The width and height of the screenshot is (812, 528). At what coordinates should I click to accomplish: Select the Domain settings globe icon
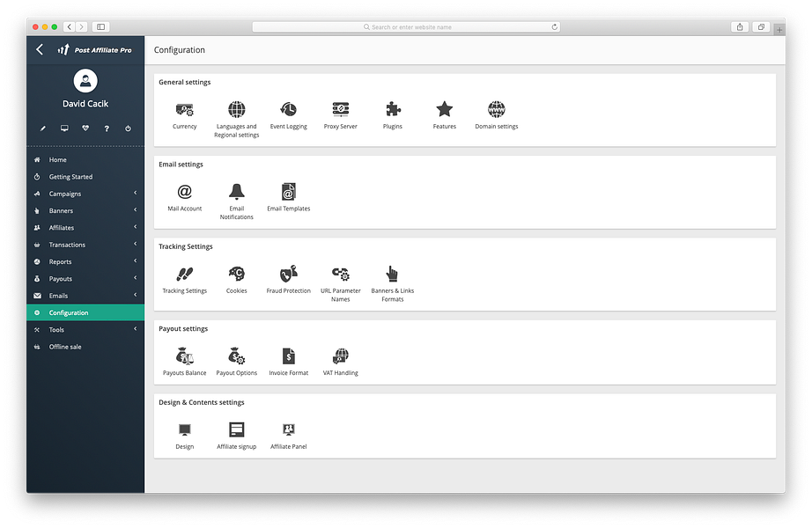496,110
